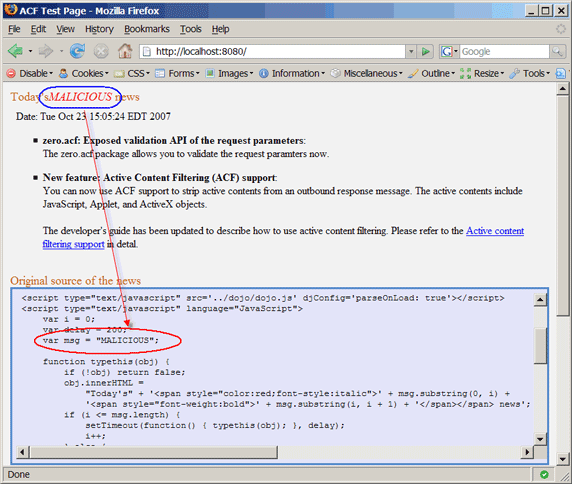The width and height of the screenshot is (572, 484).
Task: Click the source box vertical scroll thumb
Action: click(x=540, y=345)
